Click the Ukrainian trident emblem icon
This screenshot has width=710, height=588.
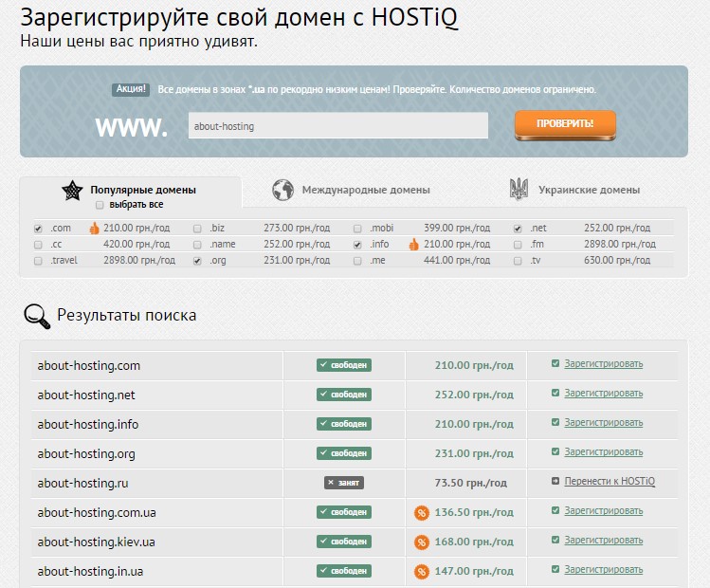(x=519, y=190)
